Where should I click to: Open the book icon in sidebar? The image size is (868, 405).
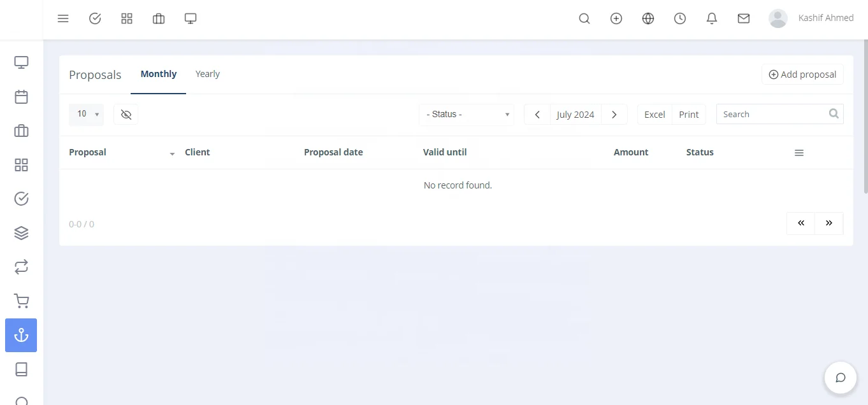click(x=21, y=369)
